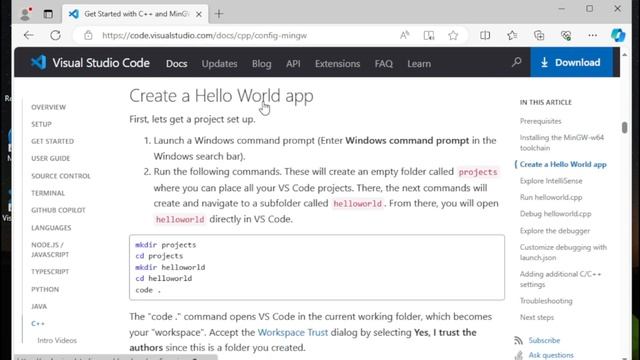Viewport: 640px width, 360px height.
Task: Click the Create a Hello World app heading
Action: pos(221,96)
